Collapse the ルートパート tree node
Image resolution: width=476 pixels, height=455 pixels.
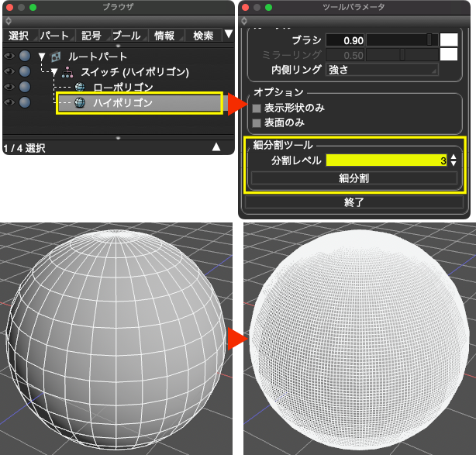pyautogui.click(x=43, y=57)
